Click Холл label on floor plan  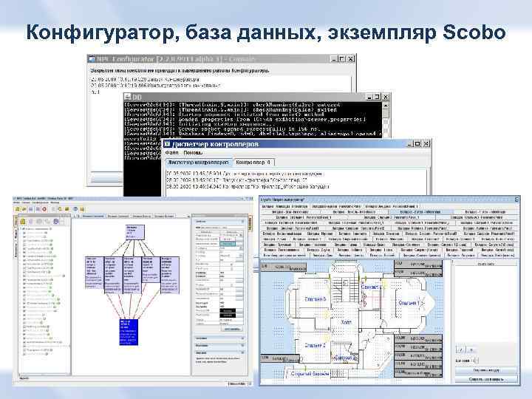coord(346,321)
